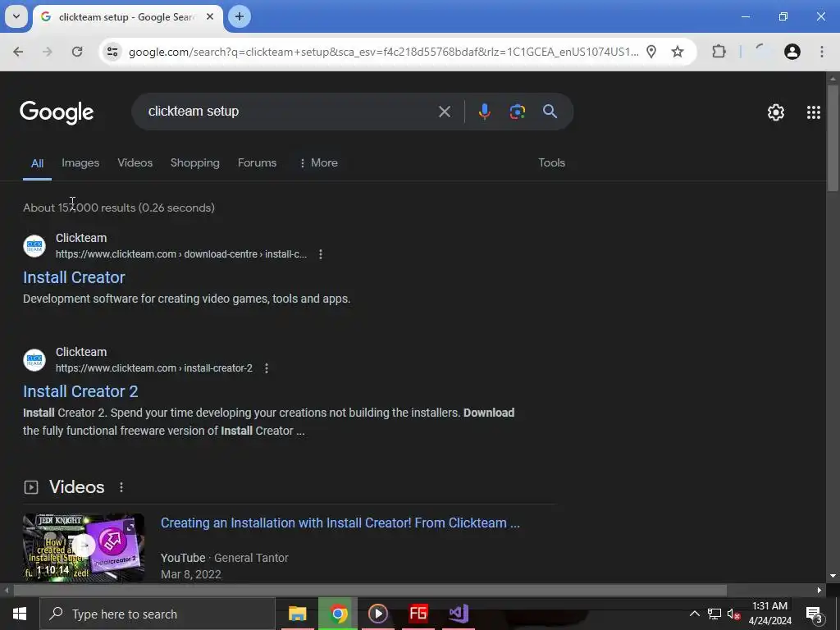Open more options for install-c... result
This screenshot has height=630, width=840.
pyautogui.click(x=321, y=254)
